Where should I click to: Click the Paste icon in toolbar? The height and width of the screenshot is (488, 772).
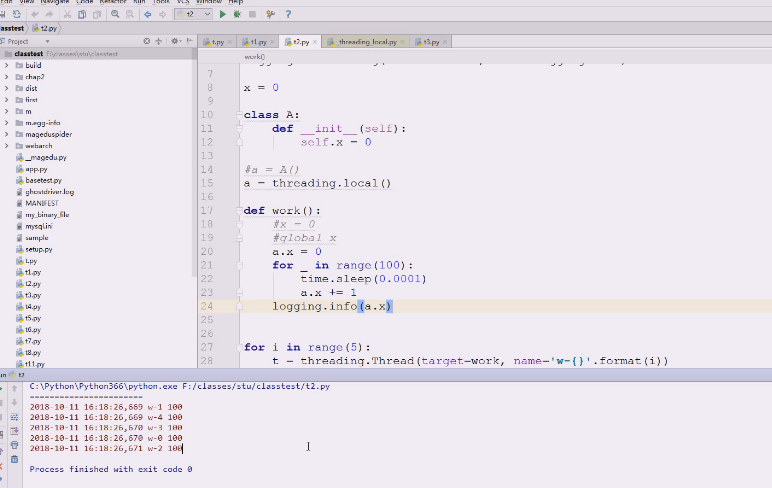(97, 14)
